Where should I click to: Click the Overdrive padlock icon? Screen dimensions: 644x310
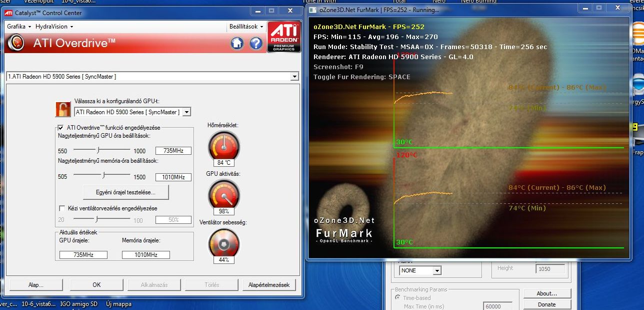point(62,109)
